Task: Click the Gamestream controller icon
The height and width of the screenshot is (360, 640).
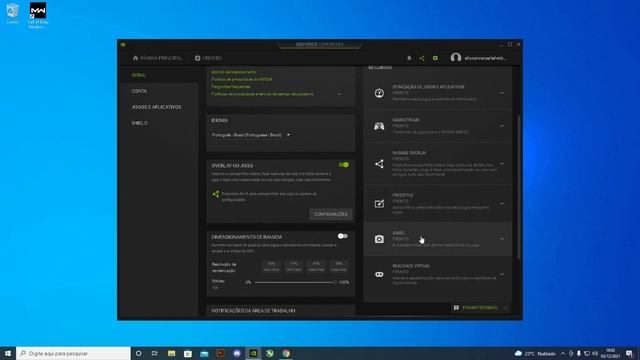Action: click(379, 126)
